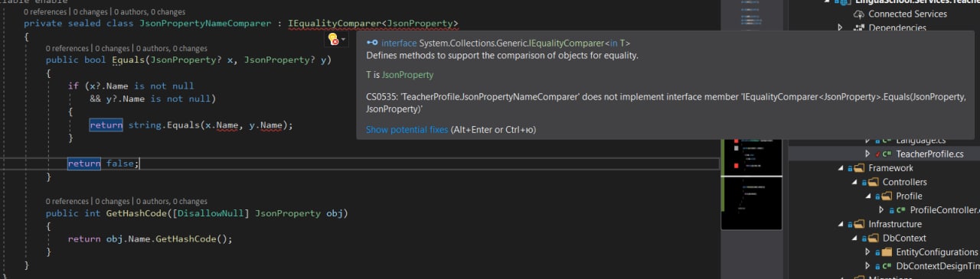Expand the EntityConfigurations folder
Image resolution: width=980 pixels, height=279 pixels.
coord(867,252)
